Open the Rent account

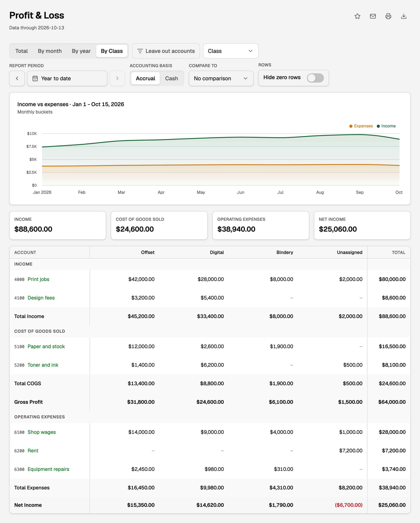pos(33,450)
